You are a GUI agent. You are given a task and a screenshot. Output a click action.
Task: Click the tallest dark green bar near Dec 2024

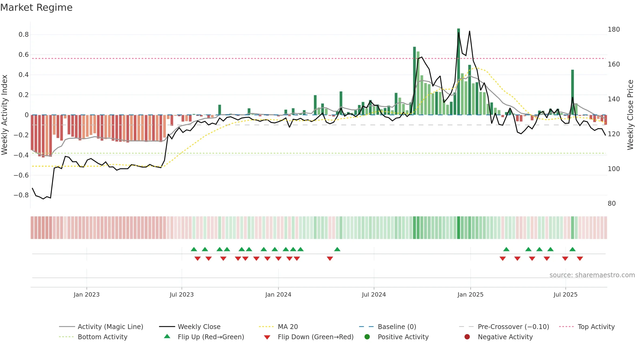click(x=459, y=72)
